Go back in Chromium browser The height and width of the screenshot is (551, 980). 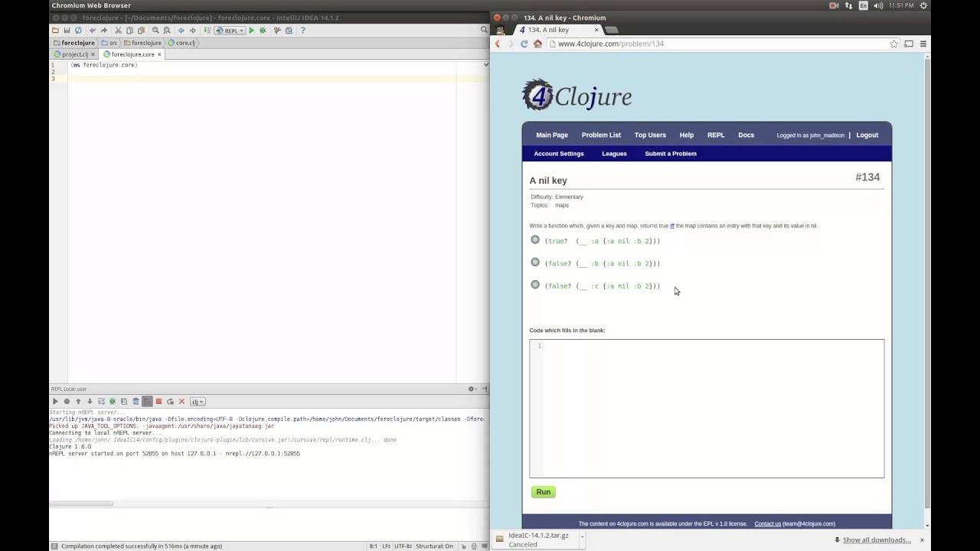pos(498,44)
